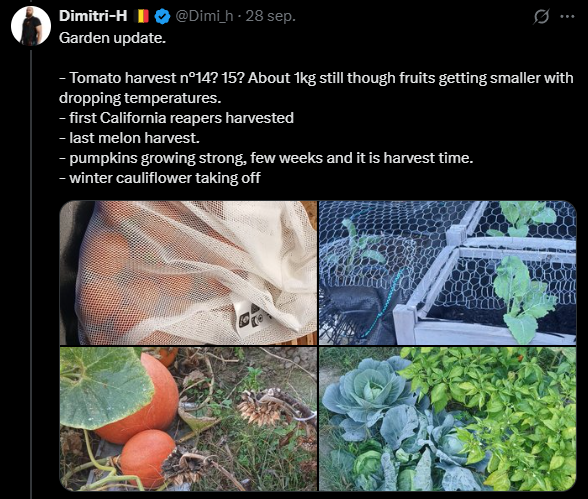Viewport: 588px width, 499px height.
Task: Open the three-dot more options menu
Action: click(x=567, y=16)
